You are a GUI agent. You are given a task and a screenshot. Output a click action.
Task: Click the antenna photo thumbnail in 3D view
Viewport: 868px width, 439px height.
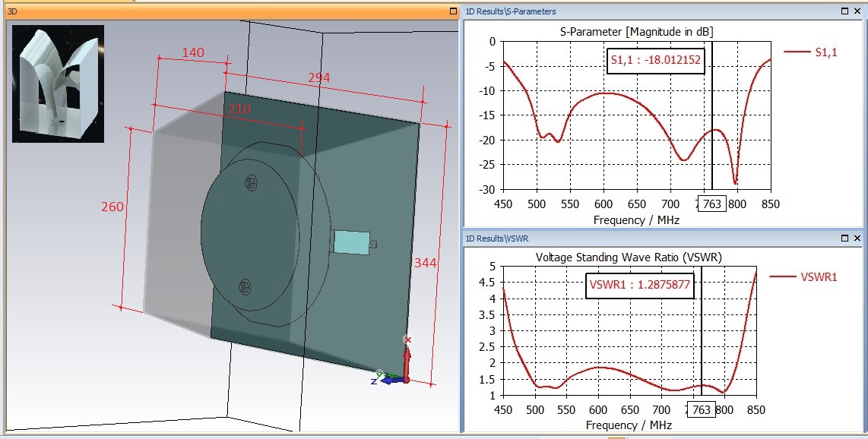pos(58,84)
